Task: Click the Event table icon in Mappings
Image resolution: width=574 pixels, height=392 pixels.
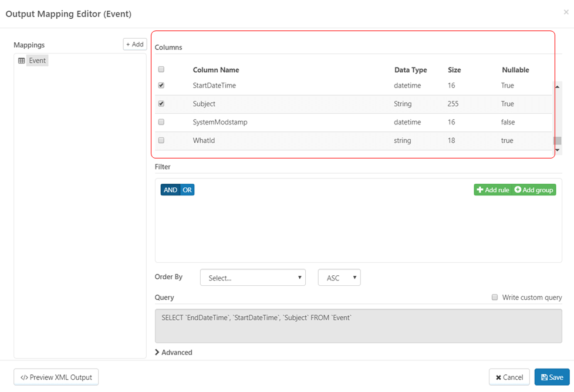Action: pos(22,60)
